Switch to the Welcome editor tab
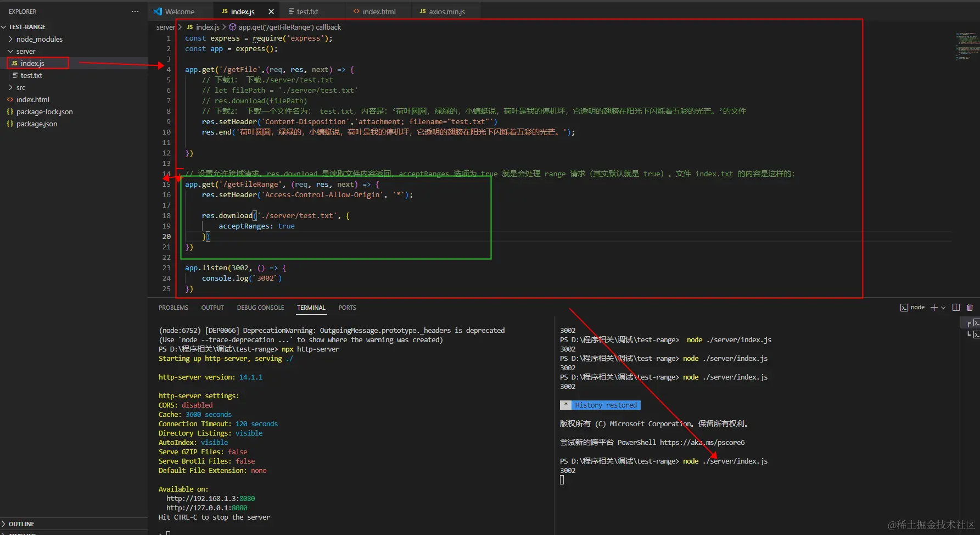This screenshot has height=535, width=980. [180, 12]
